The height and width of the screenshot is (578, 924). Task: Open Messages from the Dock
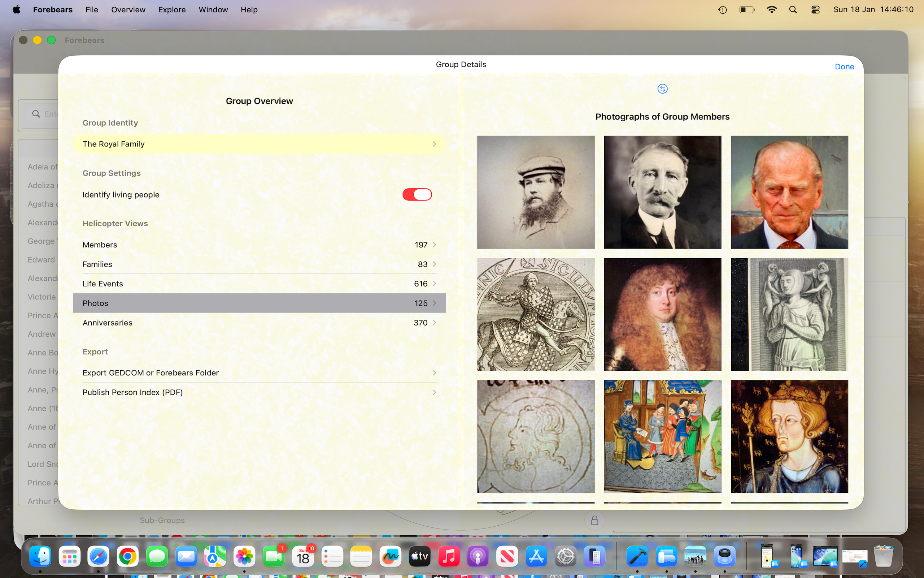157,556
